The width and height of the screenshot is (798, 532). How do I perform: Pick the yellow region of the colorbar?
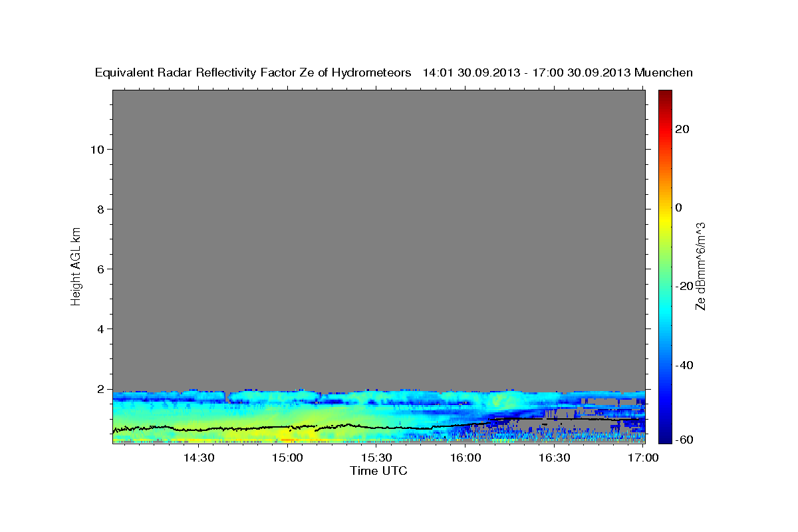(664, 219)
